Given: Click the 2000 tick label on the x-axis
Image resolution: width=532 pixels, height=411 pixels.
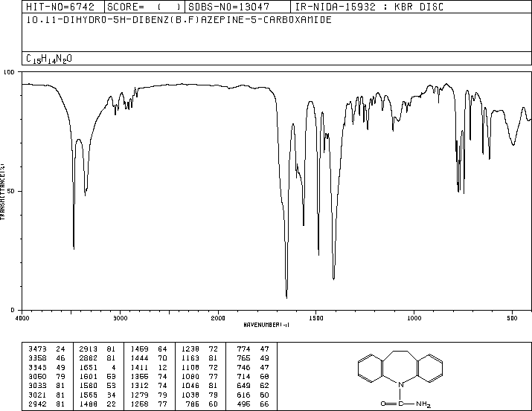Looking at the screenshot, I should coord(218,318).
